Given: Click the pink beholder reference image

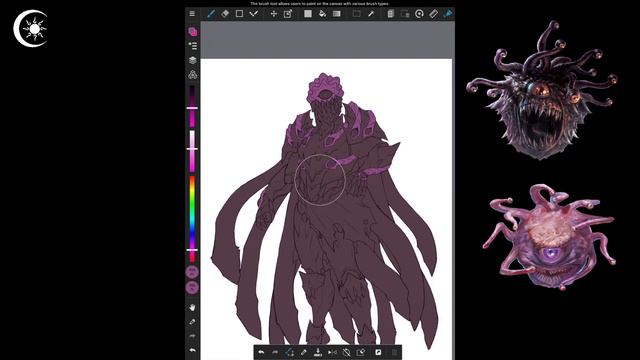Looking at the screenshot, I should 549,237.
